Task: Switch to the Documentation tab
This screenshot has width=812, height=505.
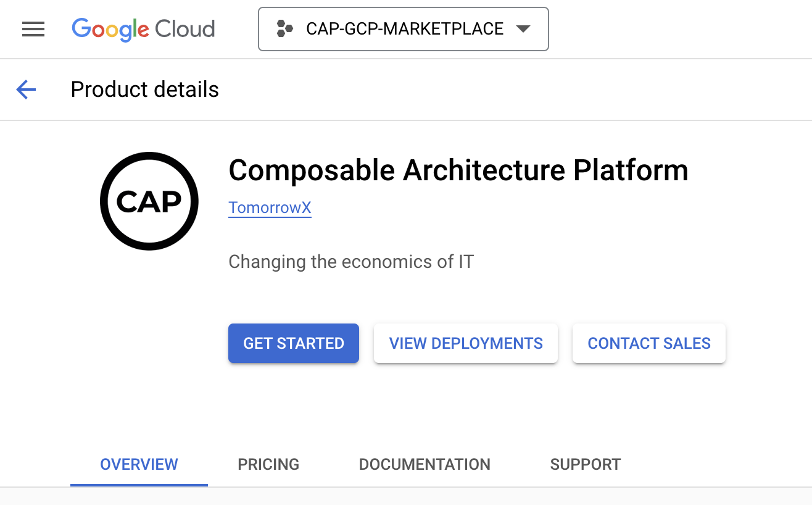Action: [x=425, y=464]
